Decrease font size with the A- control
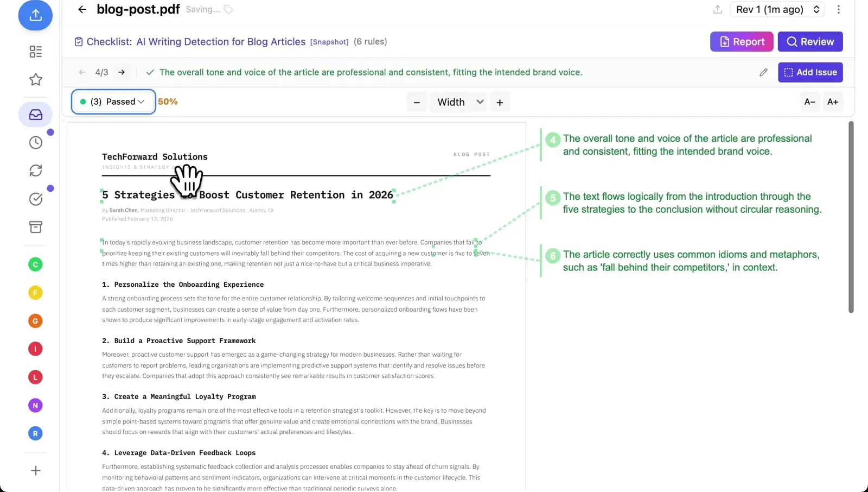868x492 pixels. (x=810, y=102)
